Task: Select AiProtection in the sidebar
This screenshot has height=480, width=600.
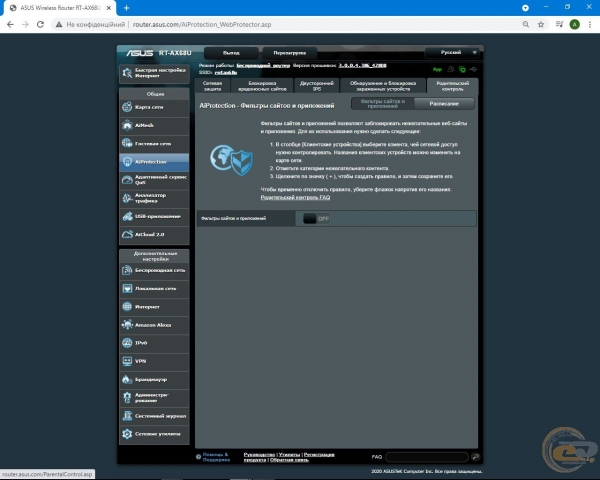Action: pyautogui.click(x=154, y=162)
